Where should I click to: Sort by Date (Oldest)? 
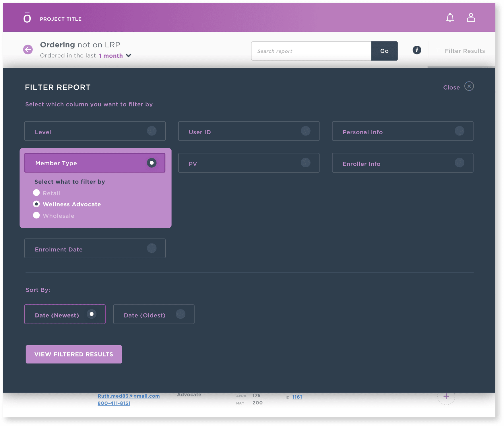pos(154,314)
